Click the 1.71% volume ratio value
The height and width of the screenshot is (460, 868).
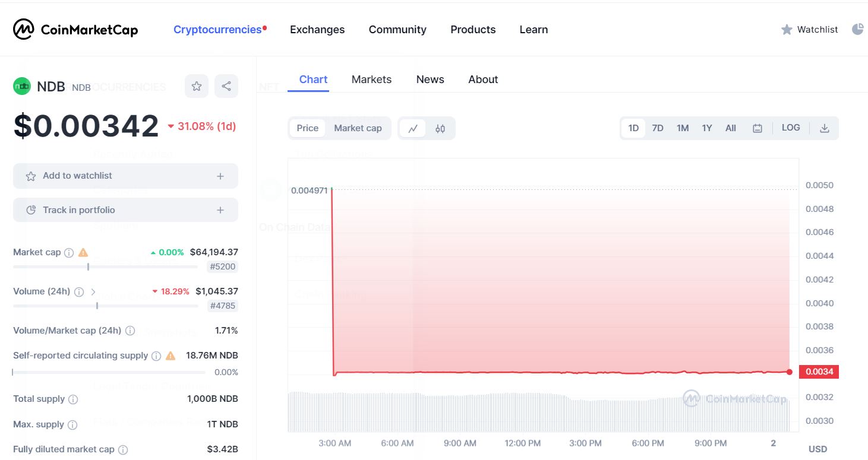226,331
